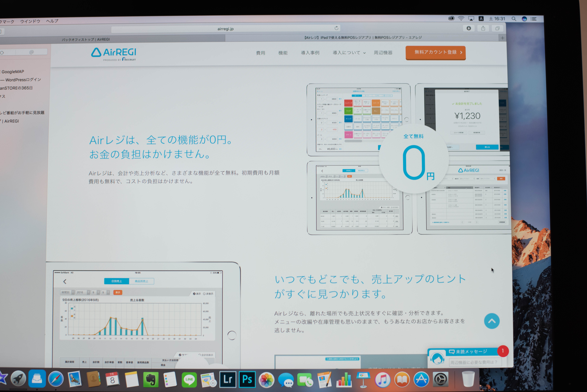Switch sidebar to Shared Links @ tab

[x=32, y=52]
